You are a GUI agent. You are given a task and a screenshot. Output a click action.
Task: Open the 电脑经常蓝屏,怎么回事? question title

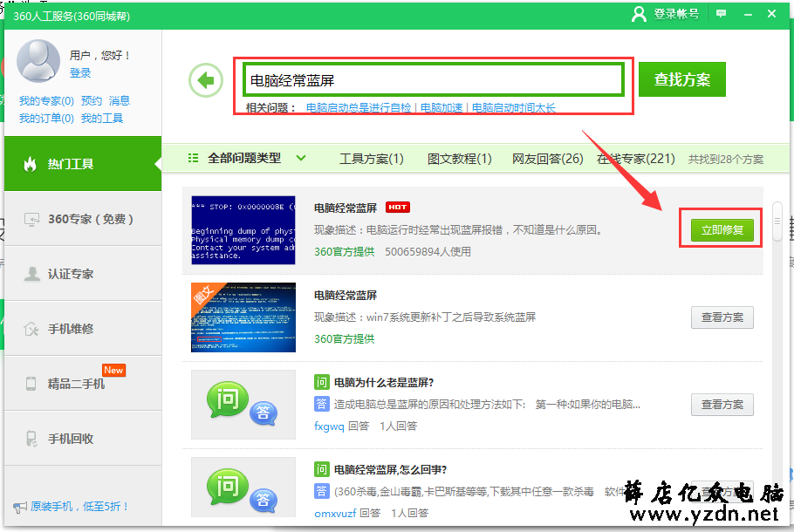pyautogui.click(x=390, y=469)
